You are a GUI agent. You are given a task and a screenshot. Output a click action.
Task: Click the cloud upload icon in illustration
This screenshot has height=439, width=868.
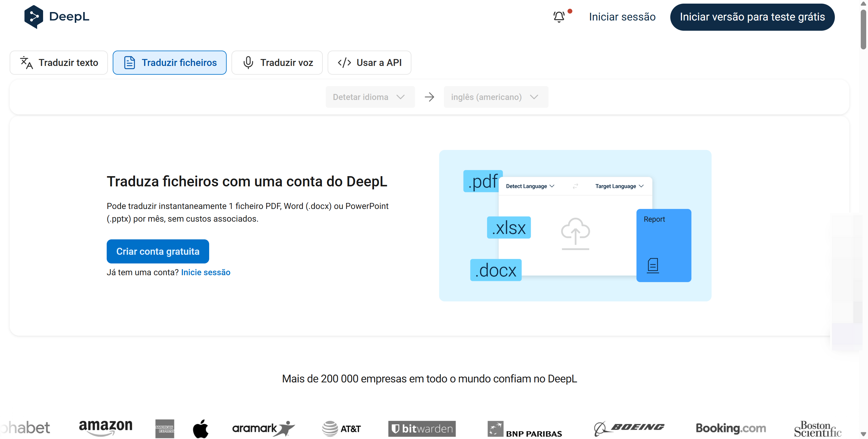pyautogui.click(x=575, y=234)
